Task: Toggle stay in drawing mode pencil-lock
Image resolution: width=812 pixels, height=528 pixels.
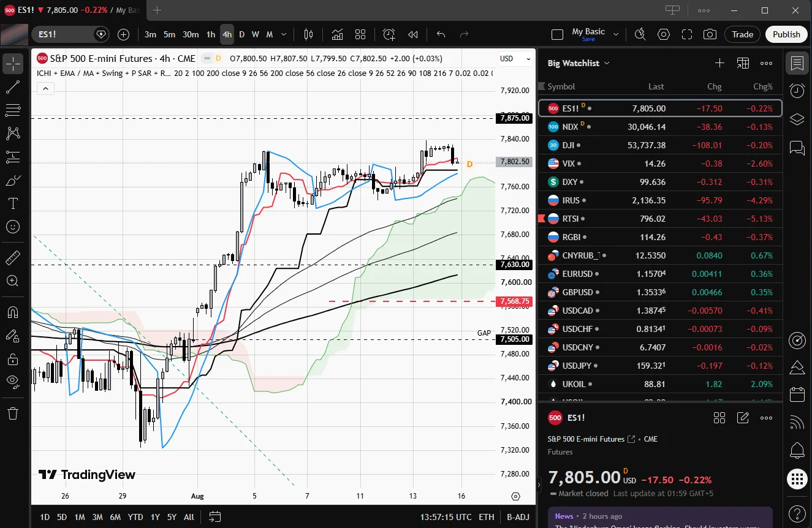Action: click(13, 335)
